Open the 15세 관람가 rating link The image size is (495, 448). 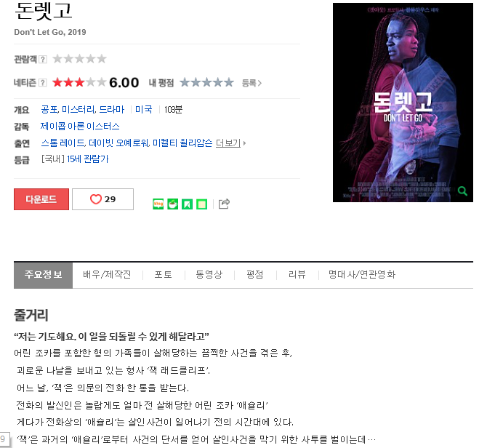pos(87,159)
